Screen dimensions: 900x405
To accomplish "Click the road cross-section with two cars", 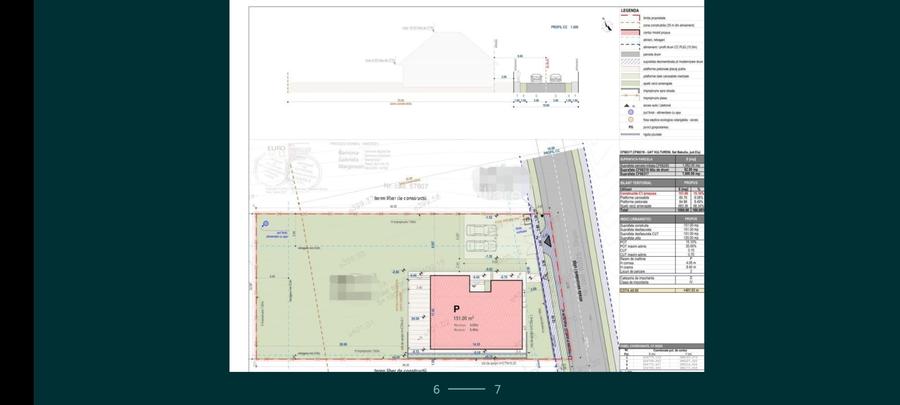I will point(545,78).
